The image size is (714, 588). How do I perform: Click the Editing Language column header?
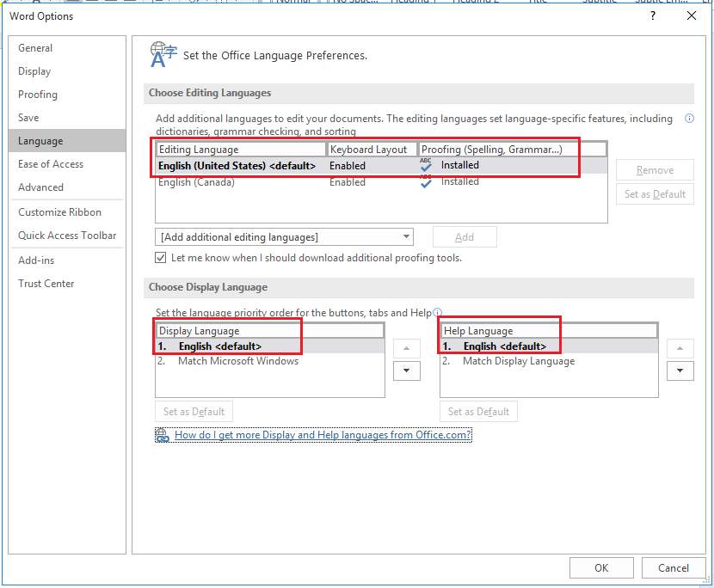242,150
